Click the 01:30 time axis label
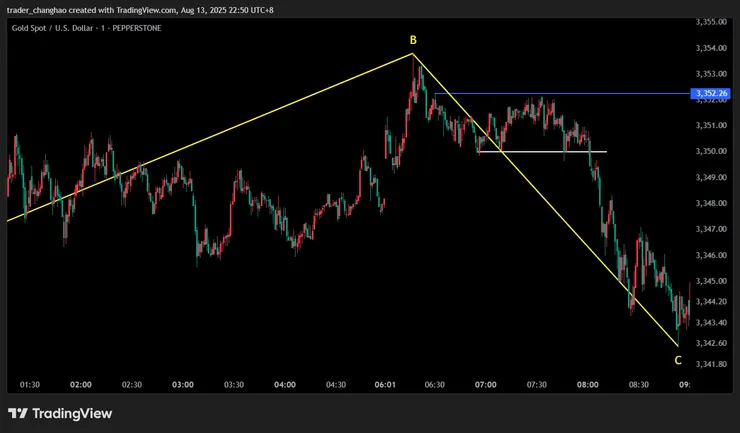 point(30,385)
